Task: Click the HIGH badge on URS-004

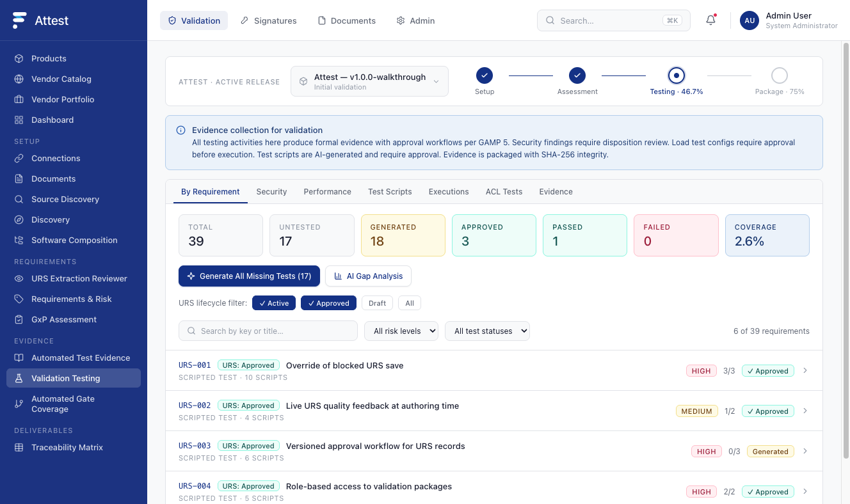Action: click(x=702, y=492)
